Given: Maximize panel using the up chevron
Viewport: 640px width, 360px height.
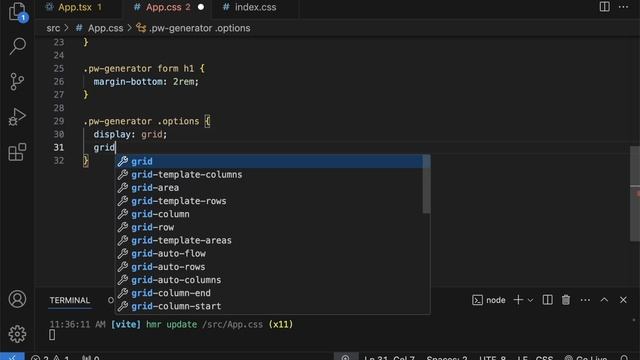Looking at the screenshot, I should pos(604,300).
